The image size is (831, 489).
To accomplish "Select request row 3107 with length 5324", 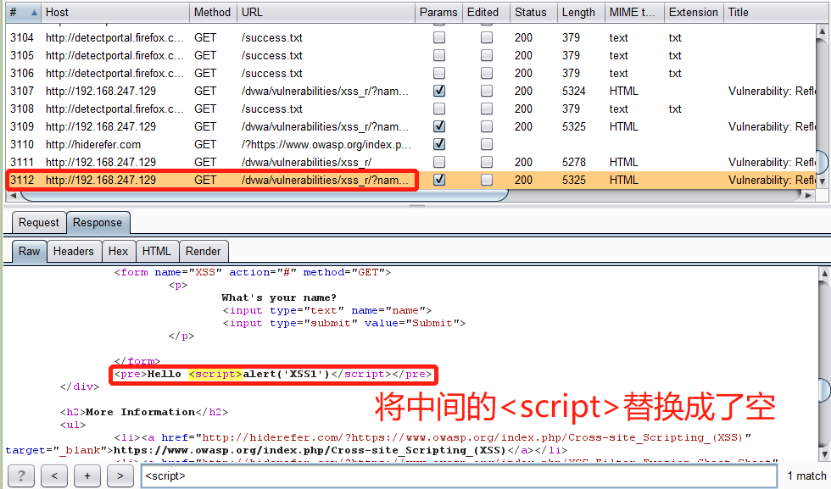I will click(411, 91).
